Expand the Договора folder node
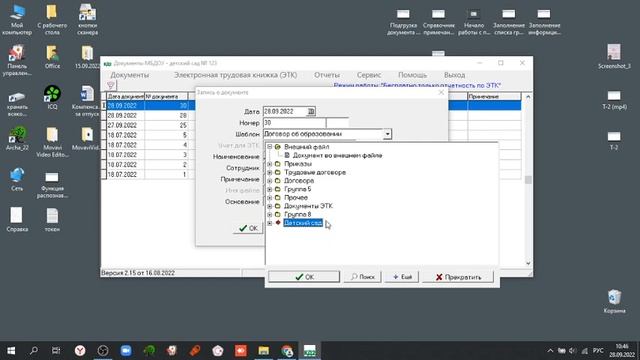Viewport: 640px width, 360px height. point(269,180)
